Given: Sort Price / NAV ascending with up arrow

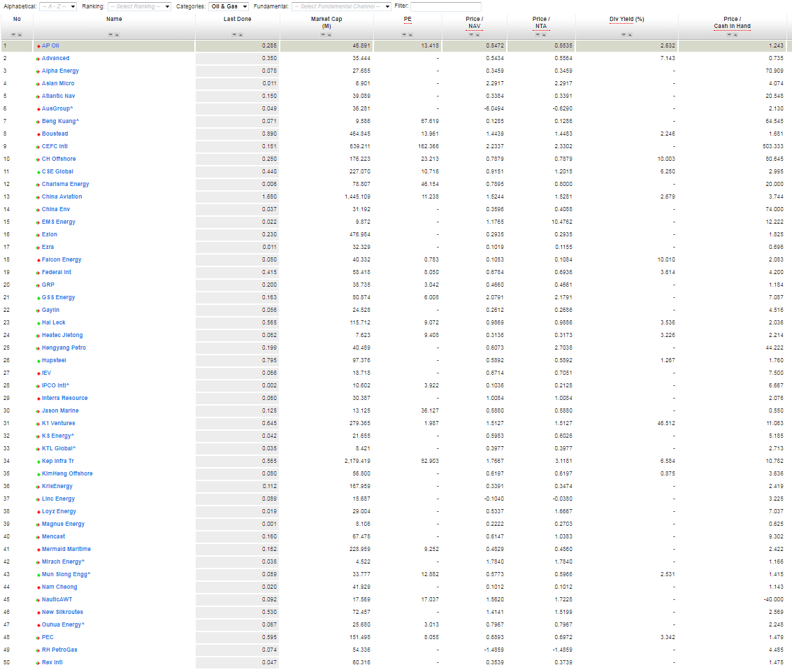Looking at the screenshot, I should point(477,35).
